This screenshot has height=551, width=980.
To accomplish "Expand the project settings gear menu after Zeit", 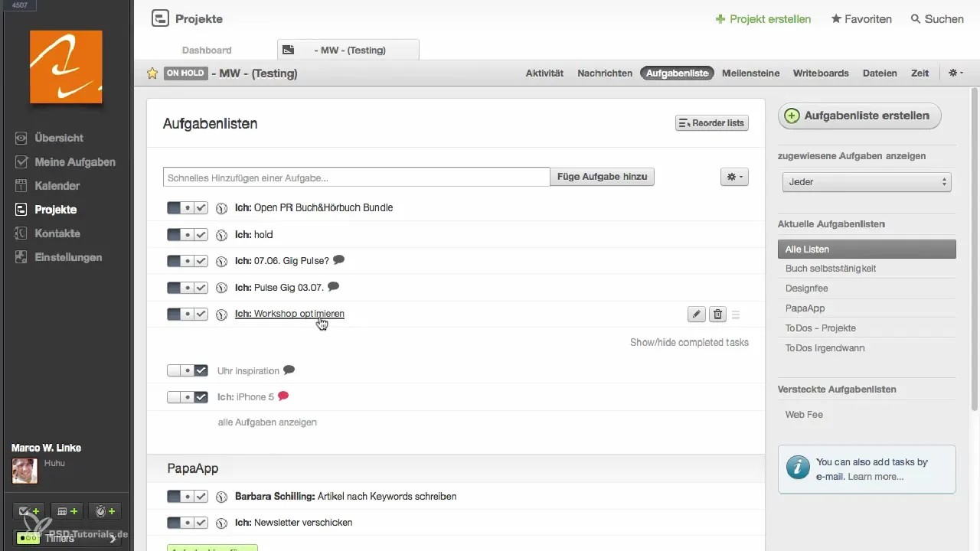I will click(955, 73).
